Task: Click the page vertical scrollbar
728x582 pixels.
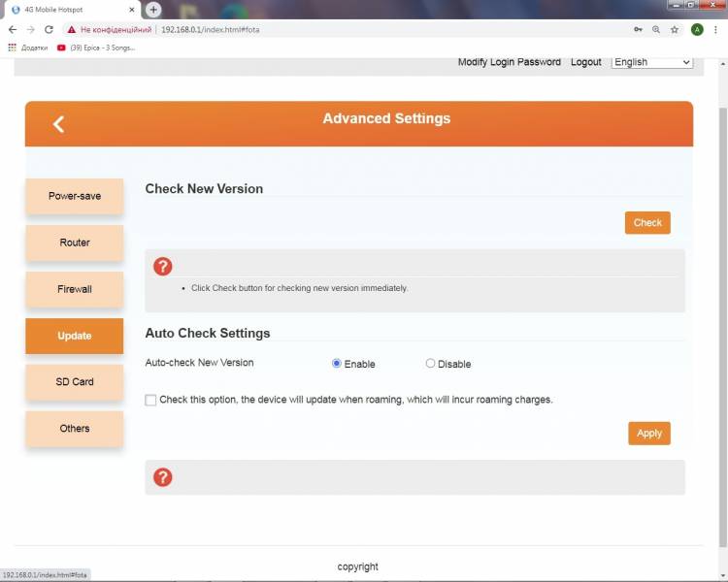Action: click(723, 325)
